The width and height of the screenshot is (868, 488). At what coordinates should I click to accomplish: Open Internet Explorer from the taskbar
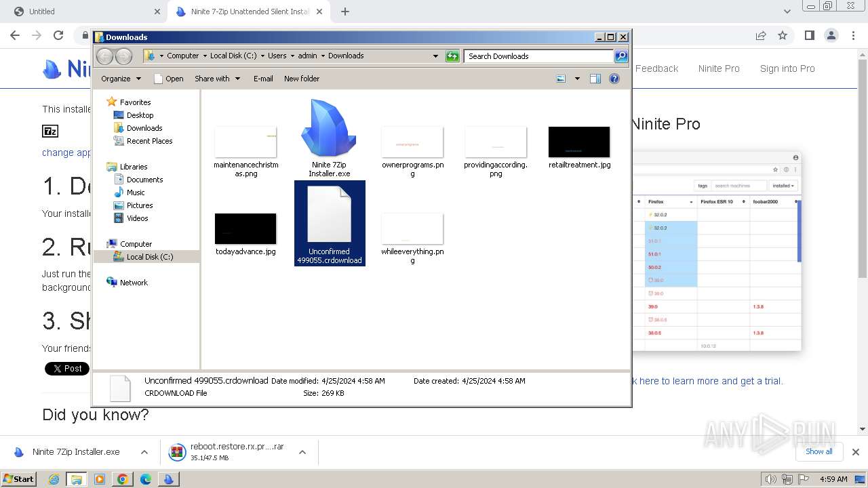[x=54, y=479]
